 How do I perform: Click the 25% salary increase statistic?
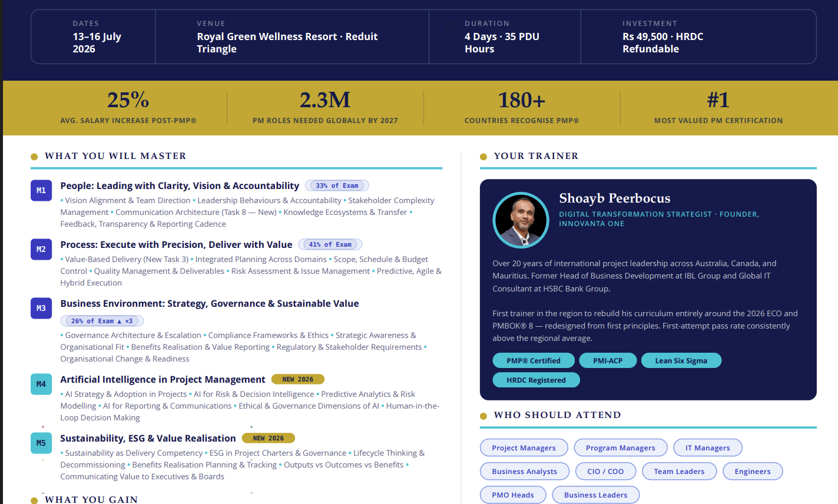point(128,100)
